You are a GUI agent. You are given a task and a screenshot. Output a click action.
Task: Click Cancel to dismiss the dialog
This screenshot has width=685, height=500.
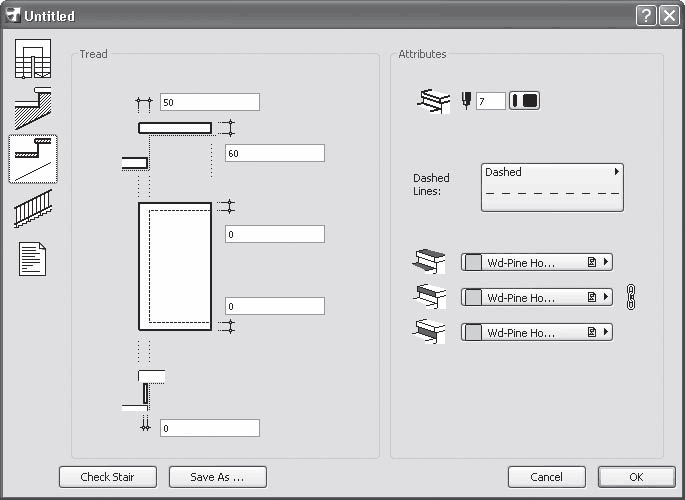click(546, 477)
